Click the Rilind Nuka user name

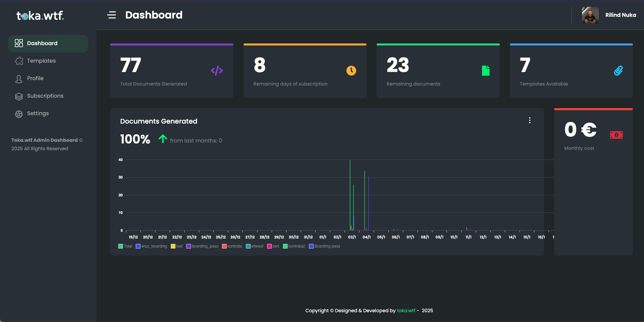(x=620, y=15)
